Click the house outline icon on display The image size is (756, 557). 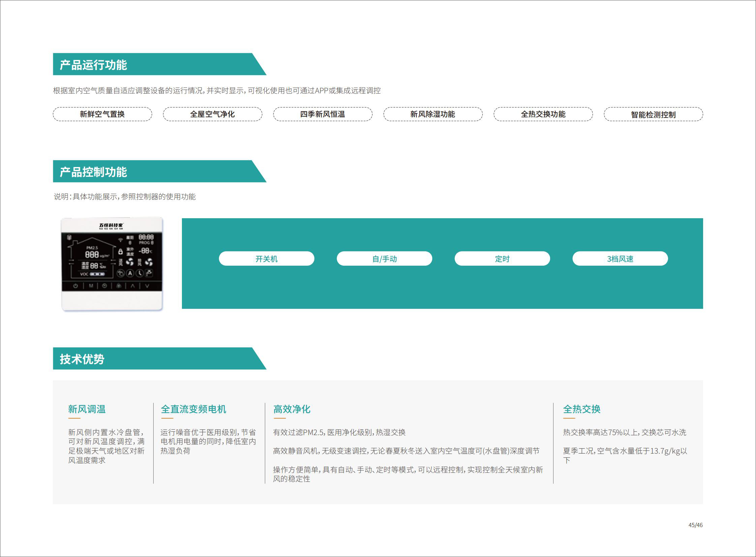click(92, 258)
